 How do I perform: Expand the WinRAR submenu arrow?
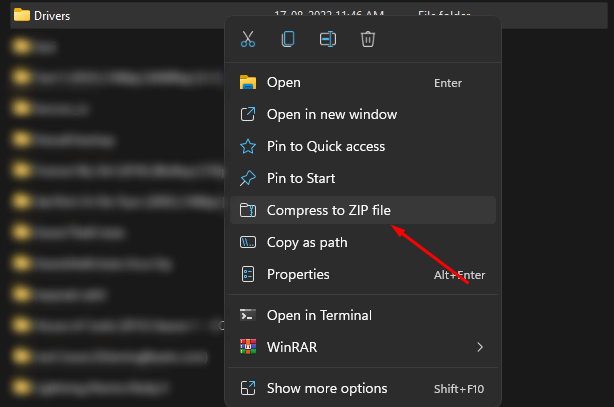tap(480, 347)
